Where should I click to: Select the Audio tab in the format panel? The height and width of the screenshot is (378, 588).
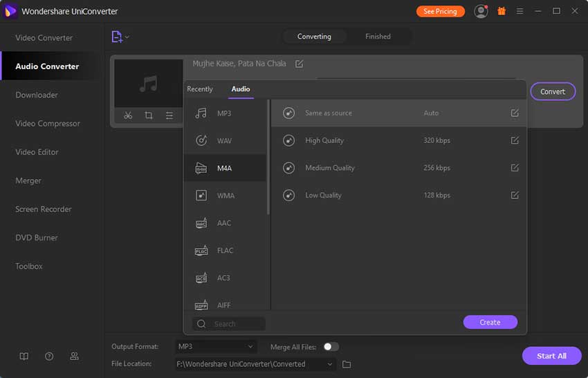(x=241, y=89)
